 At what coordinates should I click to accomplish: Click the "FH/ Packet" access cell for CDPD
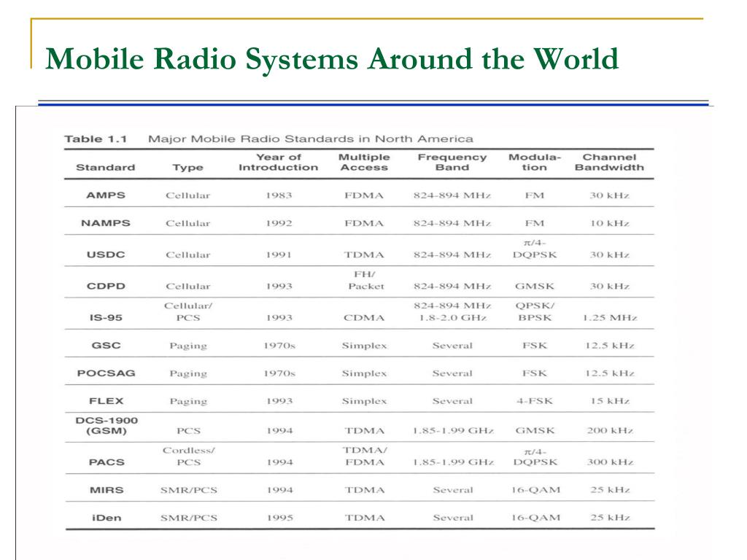(365, 281)
